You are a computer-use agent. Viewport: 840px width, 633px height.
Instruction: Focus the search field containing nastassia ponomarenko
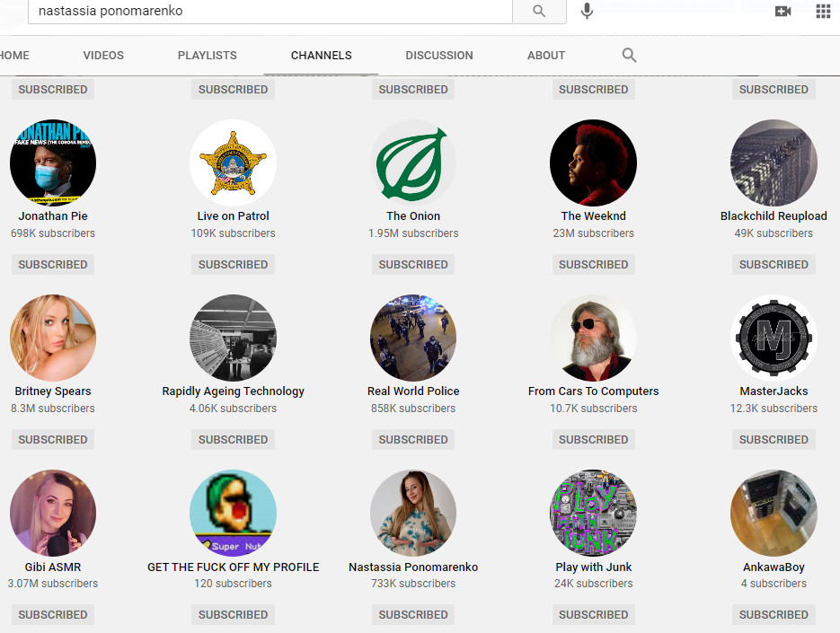(270, 12)
